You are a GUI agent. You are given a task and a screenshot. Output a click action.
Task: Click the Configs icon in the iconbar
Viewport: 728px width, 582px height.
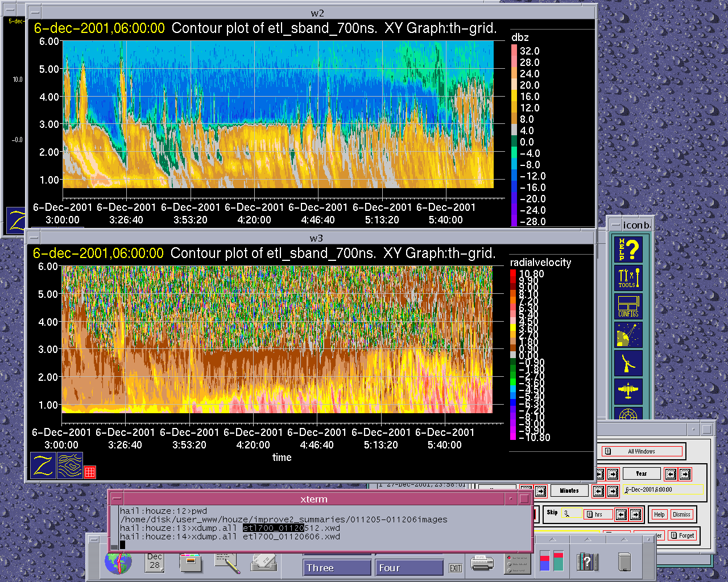pyautogui.click(x=628, y=307)
